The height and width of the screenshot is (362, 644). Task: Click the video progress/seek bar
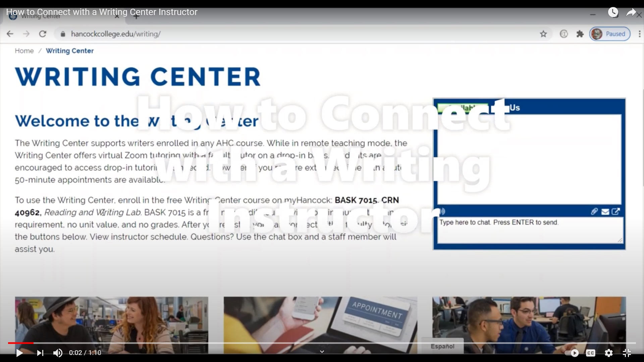point(322,342)
